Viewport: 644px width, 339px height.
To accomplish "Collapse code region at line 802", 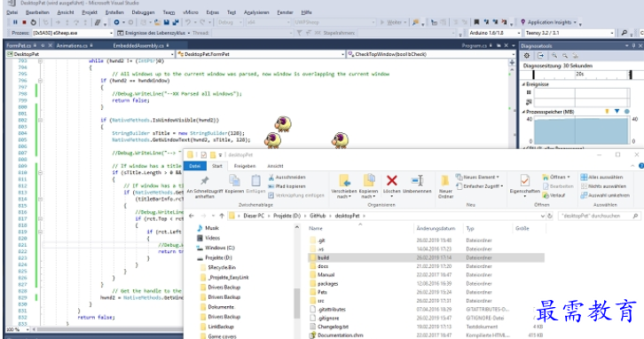I will 40,120.
